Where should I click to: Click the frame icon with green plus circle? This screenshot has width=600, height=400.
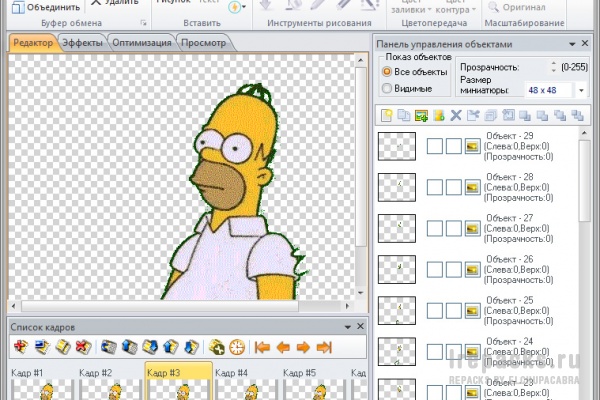[217, 347]
